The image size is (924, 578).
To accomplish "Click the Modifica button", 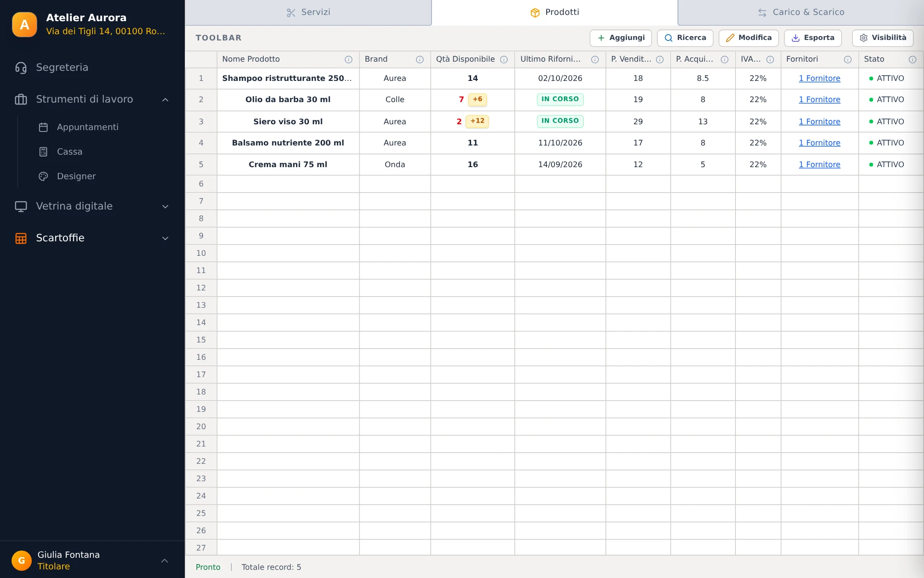I will click(x=749, y=38).
